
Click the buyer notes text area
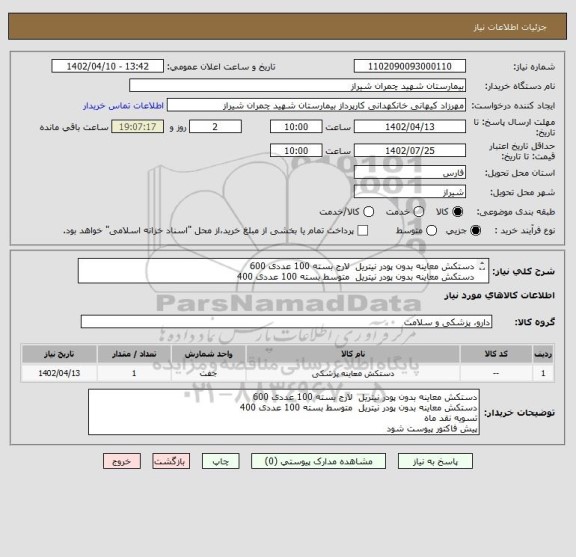point(284,412)
